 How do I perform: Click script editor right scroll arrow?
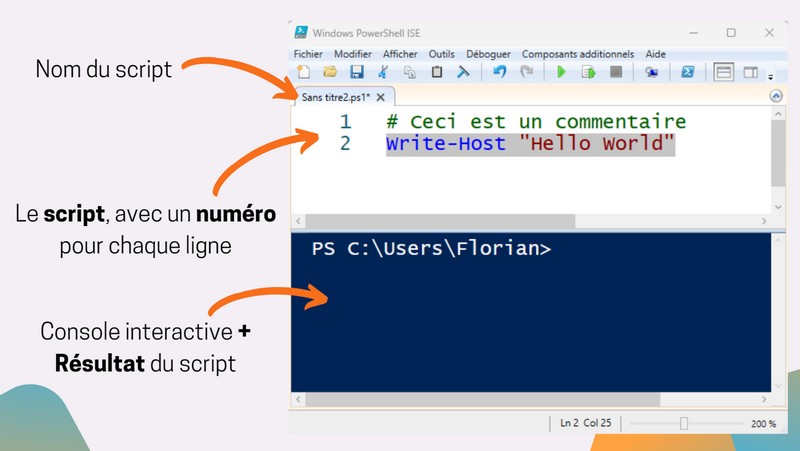click(x=764, y=221)
